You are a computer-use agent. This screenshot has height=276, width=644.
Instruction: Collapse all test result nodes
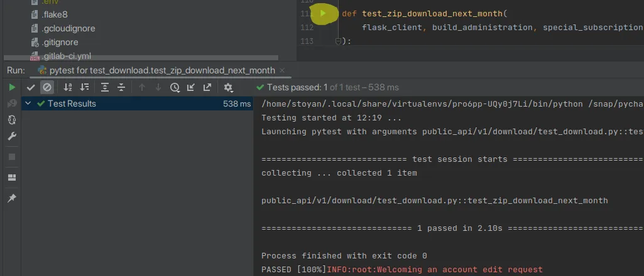pos(121,87)
